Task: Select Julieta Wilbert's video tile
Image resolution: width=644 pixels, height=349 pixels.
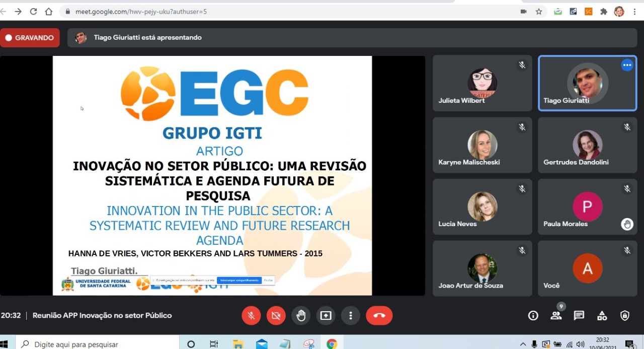Action: tap(482, 83)
